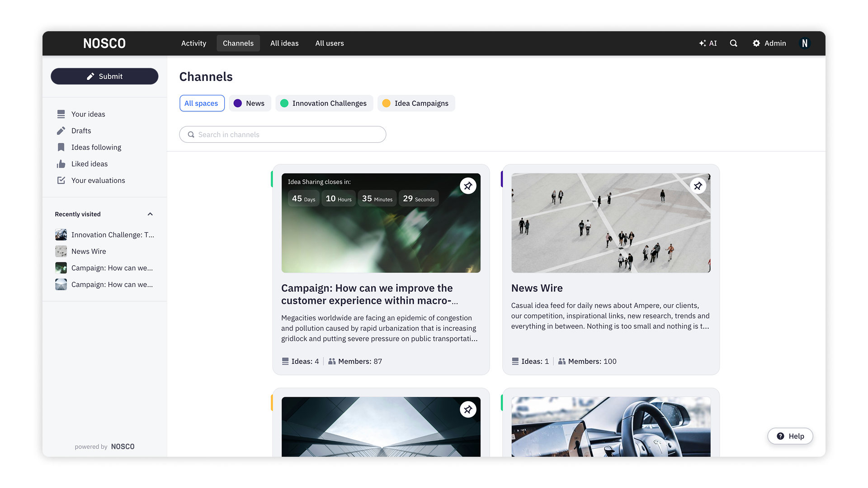Screen dimensions: 868x488
Task: Click the News Wire card crowd image
Action: click(611, 223)
